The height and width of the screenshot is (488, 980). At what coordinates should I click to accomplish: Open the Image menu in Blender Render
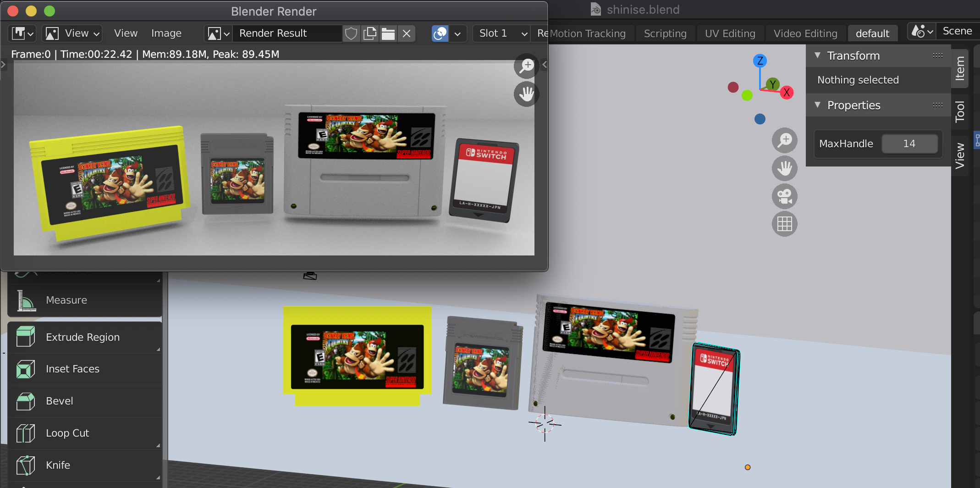pos(166,33)
